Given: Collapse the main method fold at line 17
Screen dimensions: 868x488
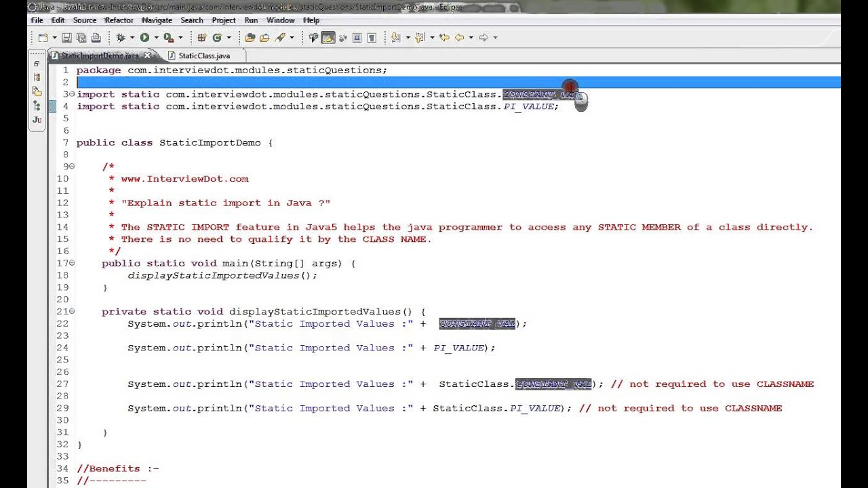Looking at the screenshot, I should (73, 263).
